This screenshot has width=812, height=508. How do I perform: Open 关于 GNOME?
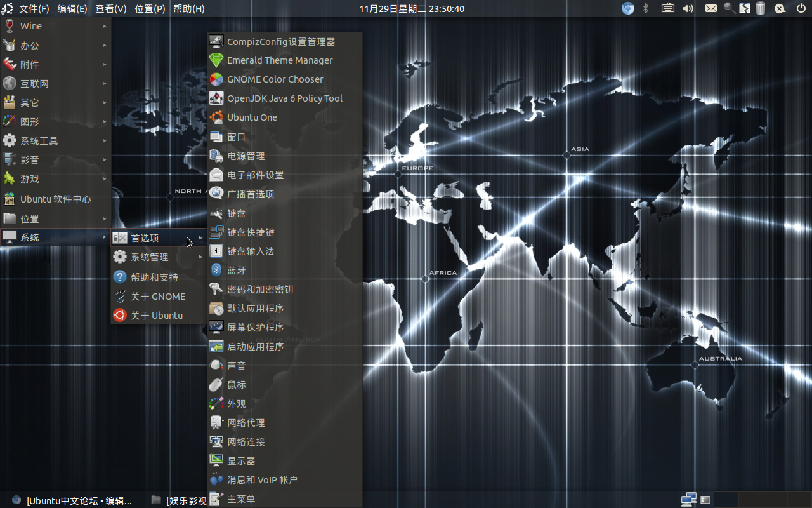click(159, 297)
